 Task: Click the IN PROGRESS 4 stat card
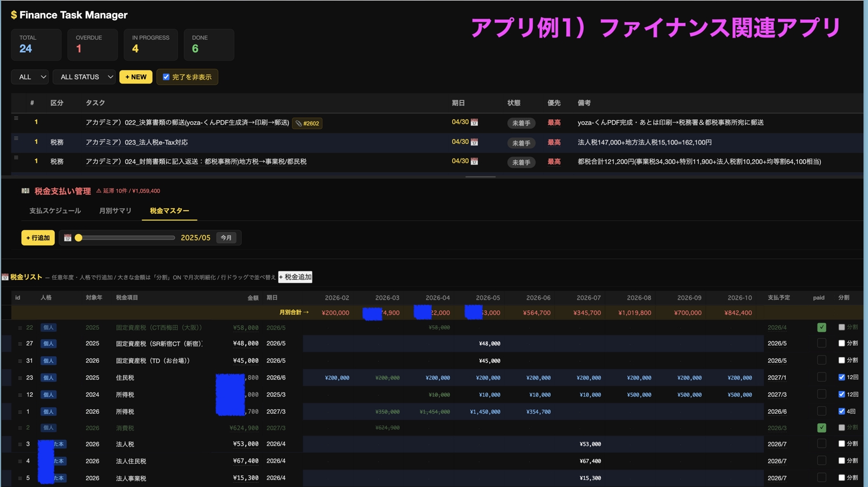pyautogui.click(x=151, y=45)
